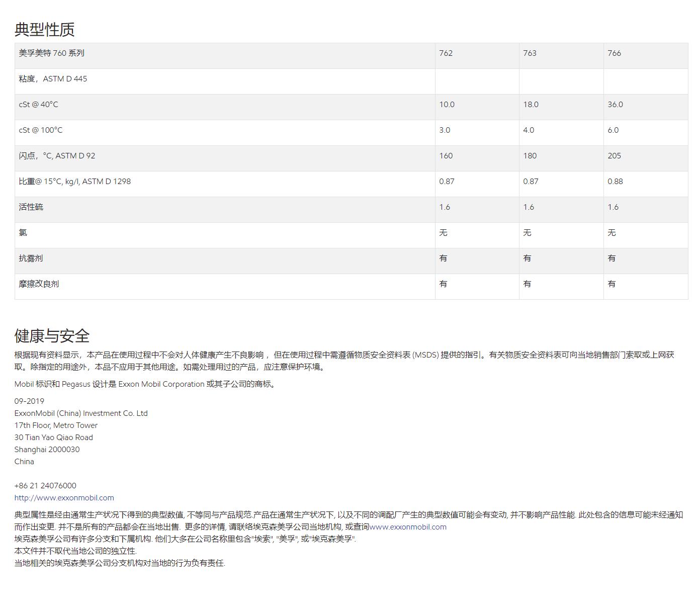Select the 摩擦改良剂 row label
Screen dimensions: 700x608
pyautogui.click(x=39, y=284)
